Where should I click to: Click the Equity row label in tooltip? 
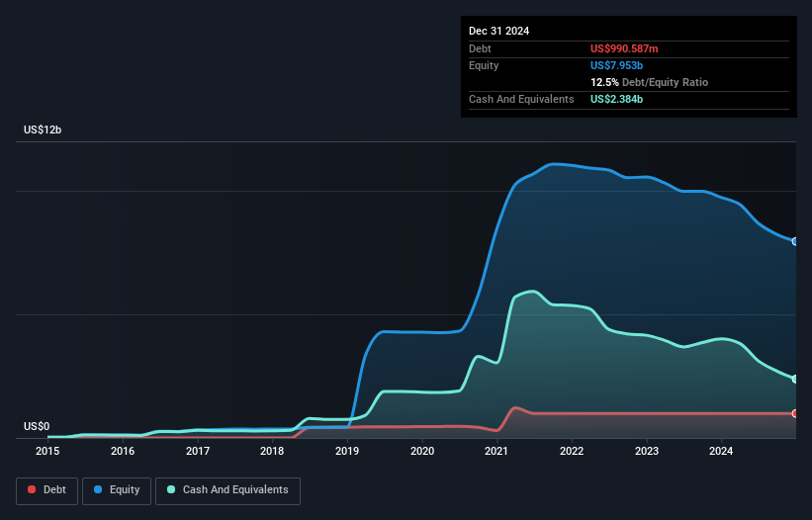coord(484,65)
